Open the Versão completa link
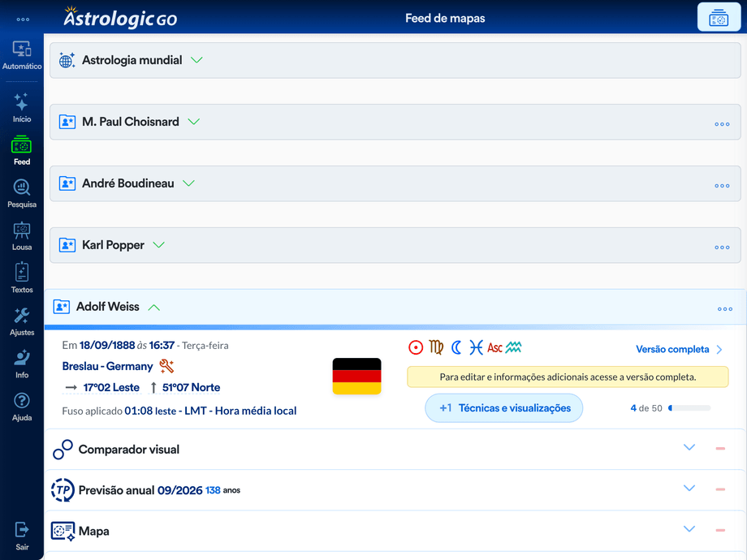The width and height of the screenshot is (747, 560). click(x=679, y=349)
